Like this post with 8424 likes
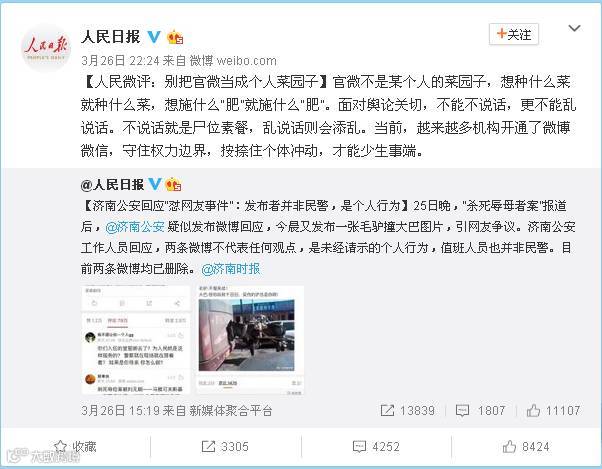 coord(526,446)
